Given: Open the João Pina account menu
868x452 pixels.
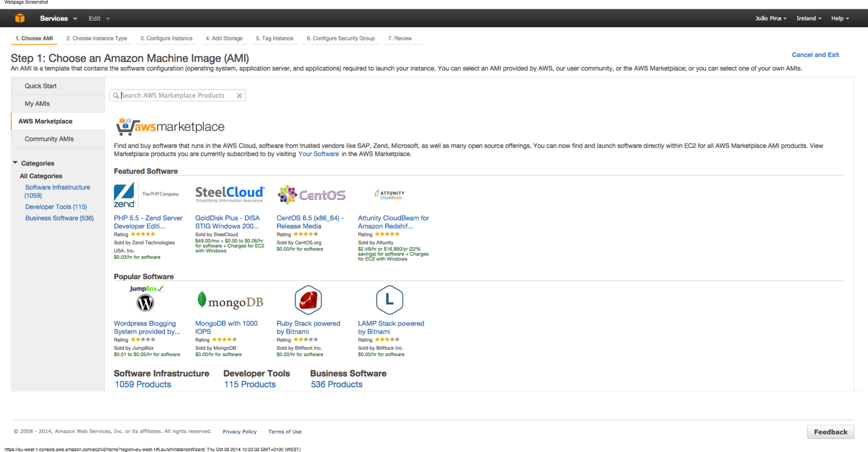Looking at the screenshot, I should (771, 18).
